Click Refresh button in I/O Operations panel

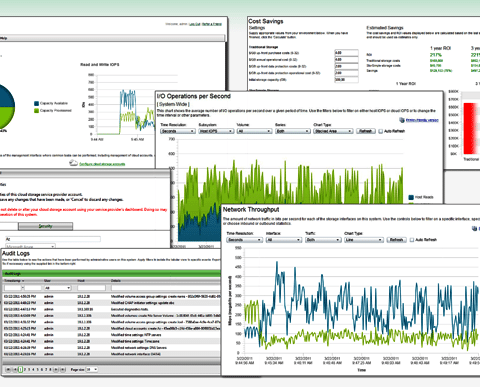(366, 131)
